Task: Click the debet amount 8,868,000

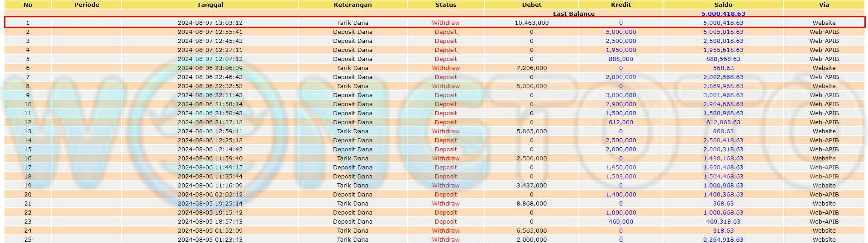Action: point(531,204)
